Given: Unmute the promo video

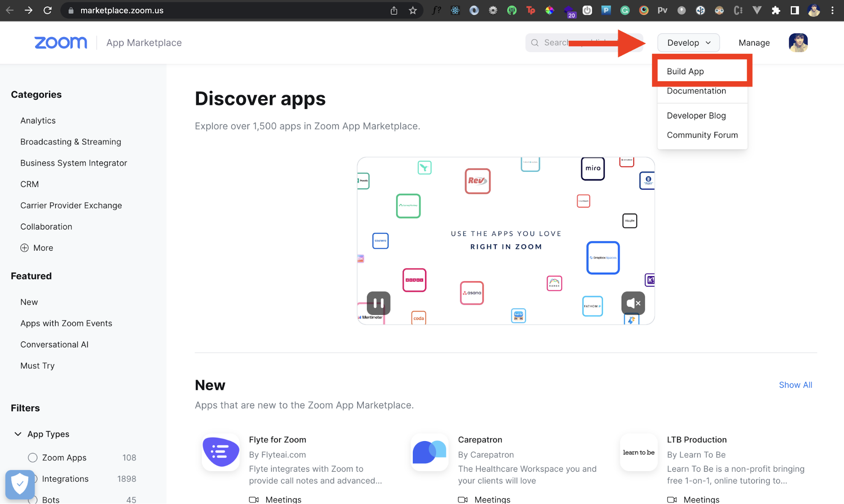Looking at the screenshot, I should (x=633, y=303).
